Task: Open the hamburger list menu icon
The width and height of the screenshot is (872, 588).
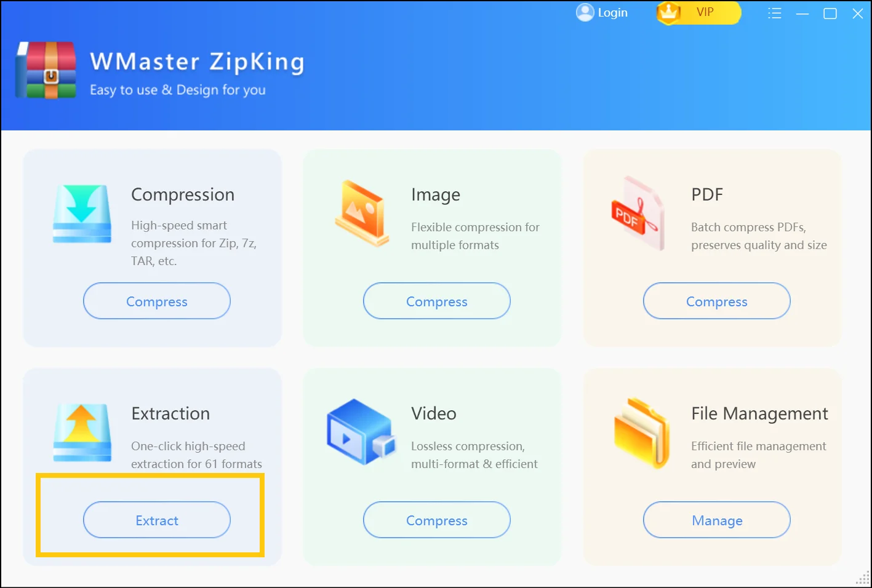Action: [775, 13]
